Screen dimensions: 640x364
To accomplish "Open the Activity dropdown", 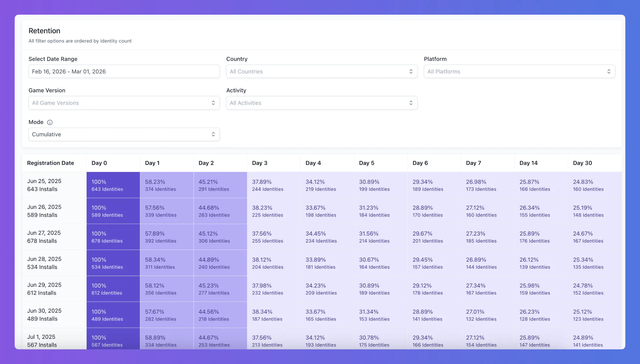I will tap(322, 103).
